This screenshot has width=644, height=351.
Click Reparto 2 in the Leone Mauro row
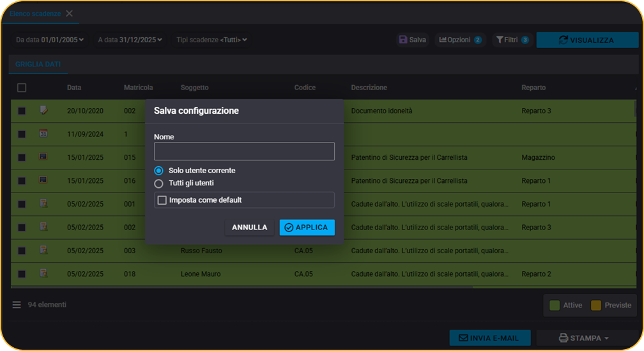tap(536, 274)
